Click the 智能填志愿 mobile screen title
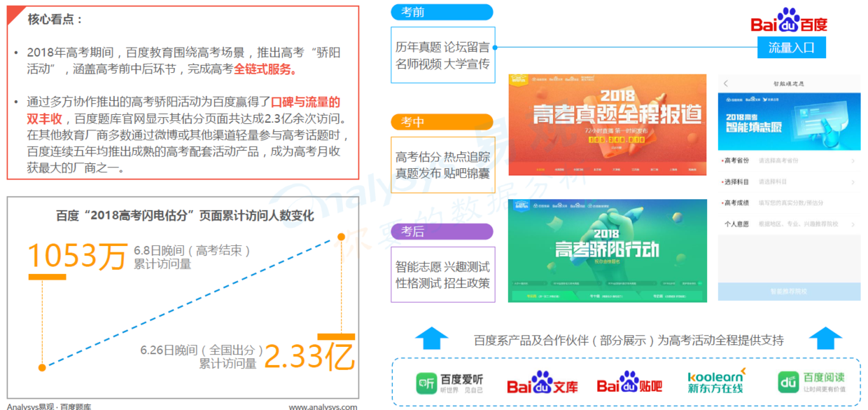The height and width of the screenshot is (410, 868). coord(789,83)
